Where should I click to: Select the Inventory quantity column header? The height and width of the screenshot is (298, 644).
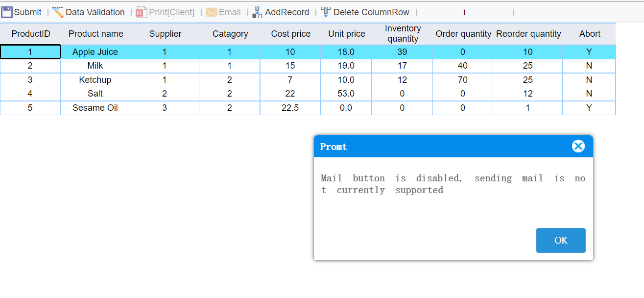pos(403,34)
